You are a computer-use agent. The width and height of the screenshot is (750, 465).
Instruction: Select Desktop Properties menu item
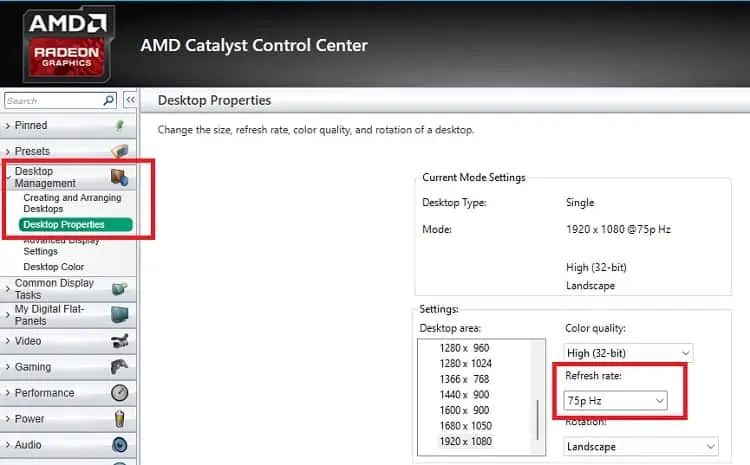pyautogui.click(x=76, y=224)
